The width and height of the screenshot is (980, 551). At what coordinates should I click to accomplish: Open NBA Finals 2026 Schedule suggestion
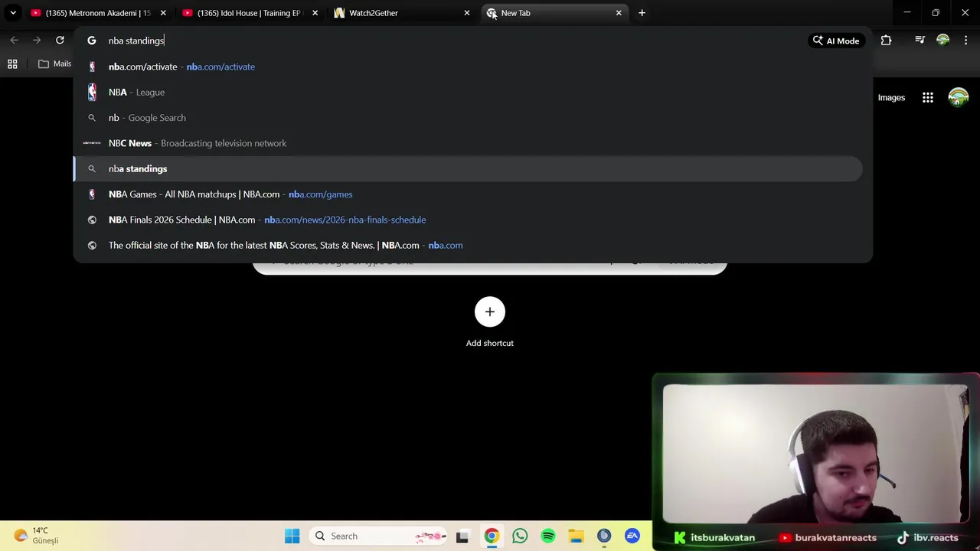[468, 220]
